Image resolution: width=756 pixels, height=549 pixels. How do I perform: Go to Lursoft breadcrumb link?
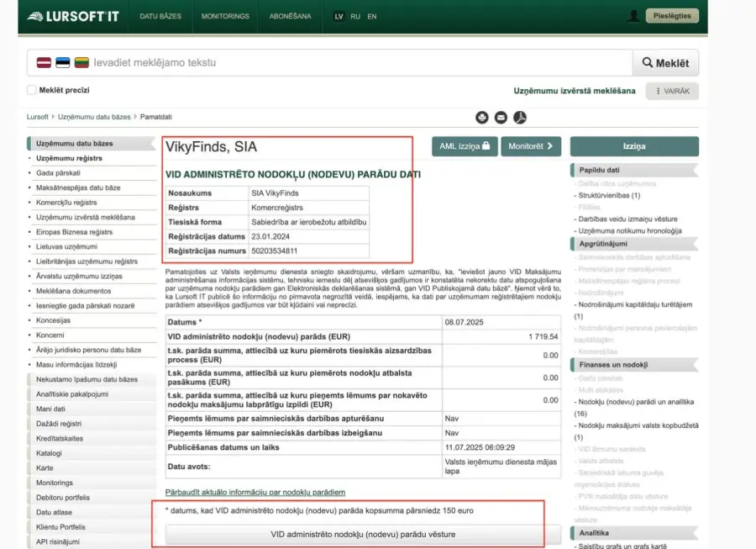(x=38, y=117)
